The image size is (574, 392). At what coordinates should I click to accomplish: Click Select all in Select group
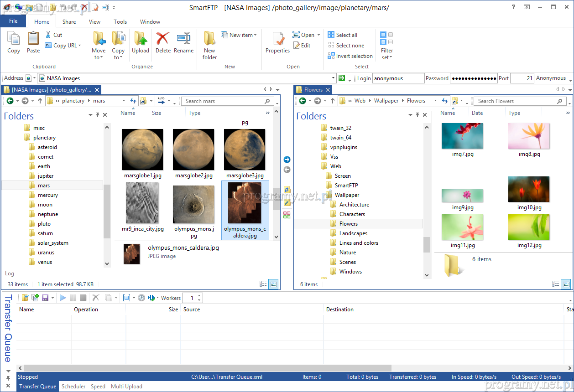(x=343, y=35)
